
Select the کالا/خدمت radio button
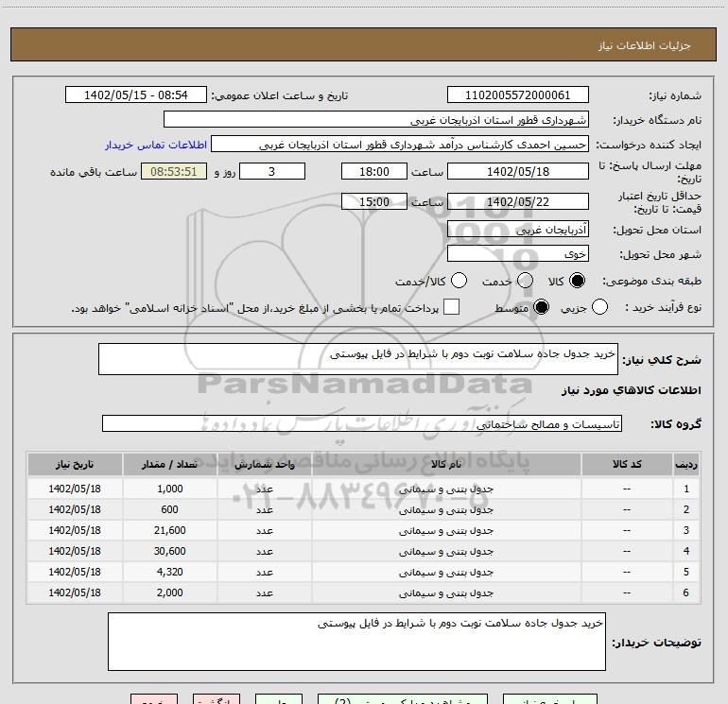[x=459, y=281]
